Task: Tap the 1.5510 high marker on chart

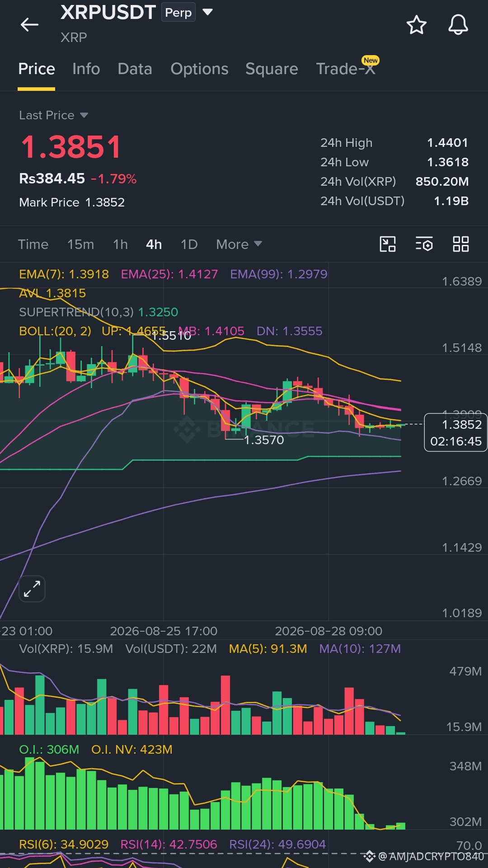Action: pyautogui.click(x=171, y=336)
